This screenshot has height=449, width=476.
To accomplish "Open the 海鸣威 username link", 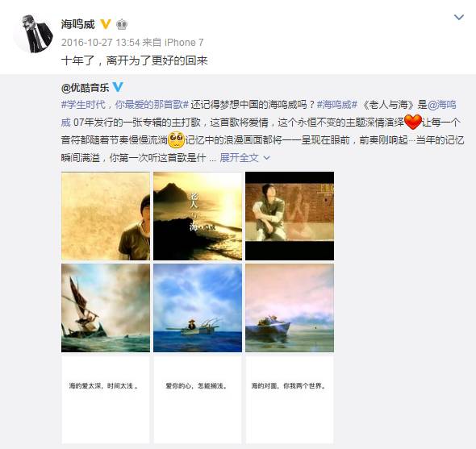I will [x=78, y=24].
